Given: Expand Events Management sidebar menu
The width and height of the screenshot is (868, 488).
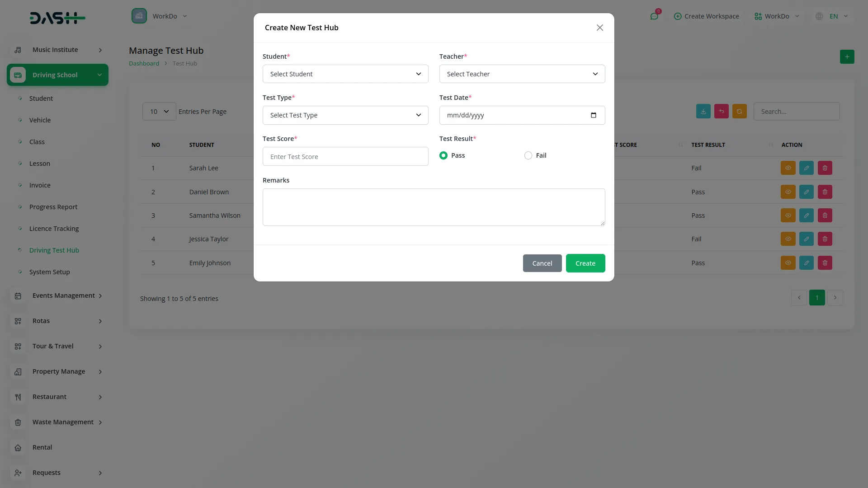Looking at the screenshot, I should point(63,296).
